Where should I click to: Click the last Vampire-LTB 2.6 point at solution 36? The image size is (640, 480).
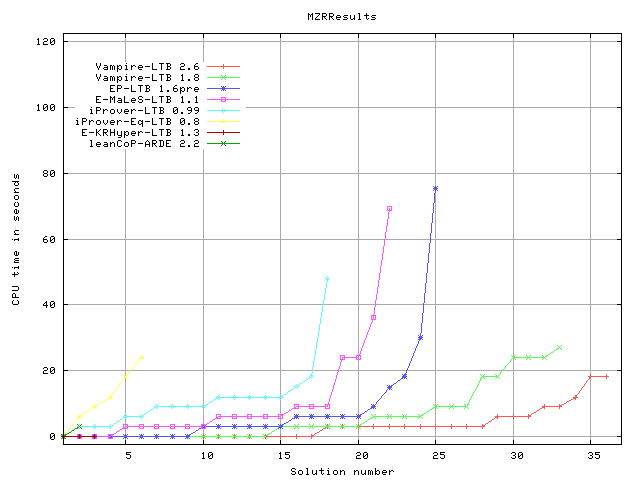(x=607, y=376)
